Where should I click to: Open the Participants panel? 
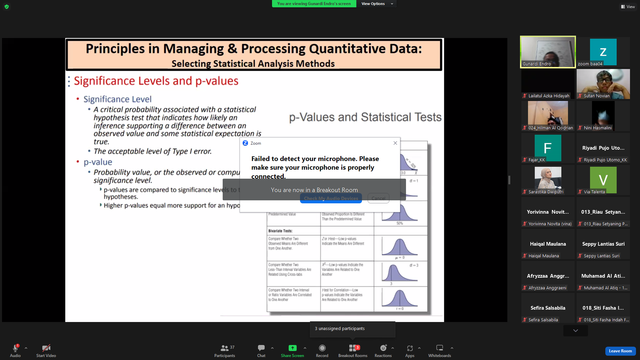[224, 350]
